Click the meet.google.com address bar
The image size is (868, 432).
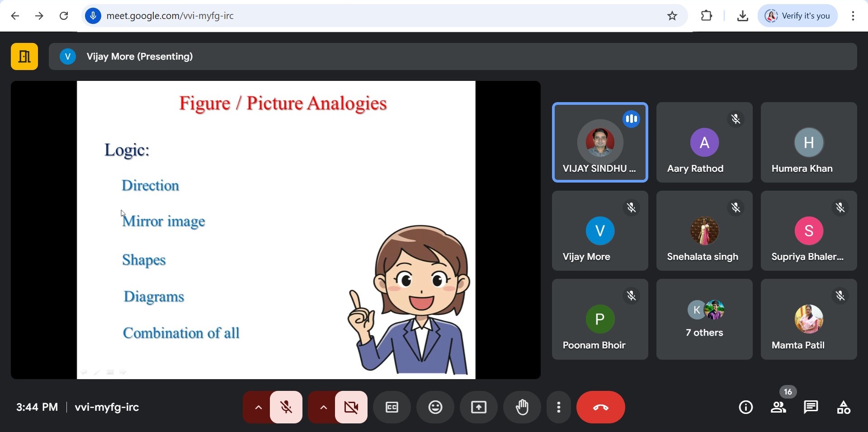362,16
